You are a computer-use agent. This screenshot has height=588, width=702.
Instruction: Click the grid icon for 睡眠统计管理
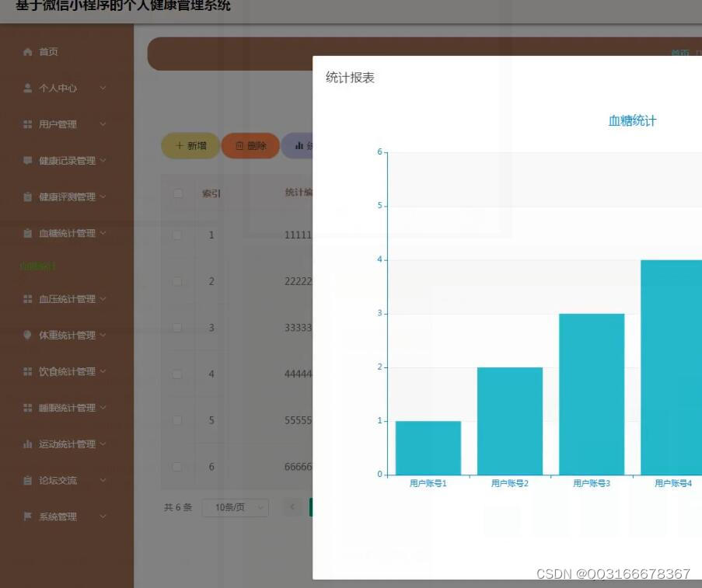(28, 408)
